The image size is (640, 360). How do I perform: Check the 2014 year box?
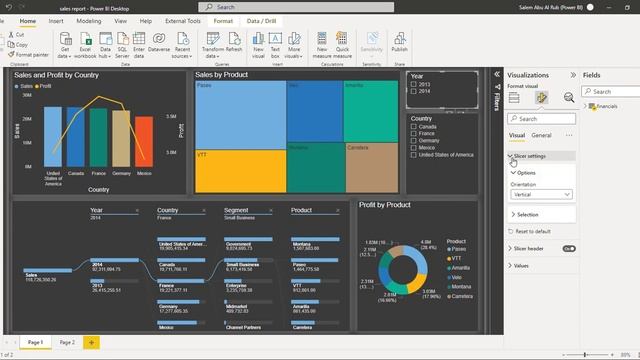(x=413, y=91)
